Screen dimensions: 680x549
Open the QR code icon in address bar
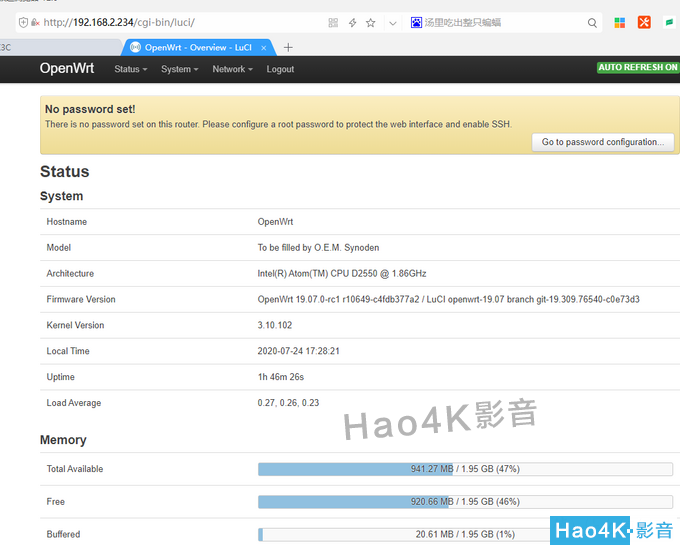click(x=333, y=23)
